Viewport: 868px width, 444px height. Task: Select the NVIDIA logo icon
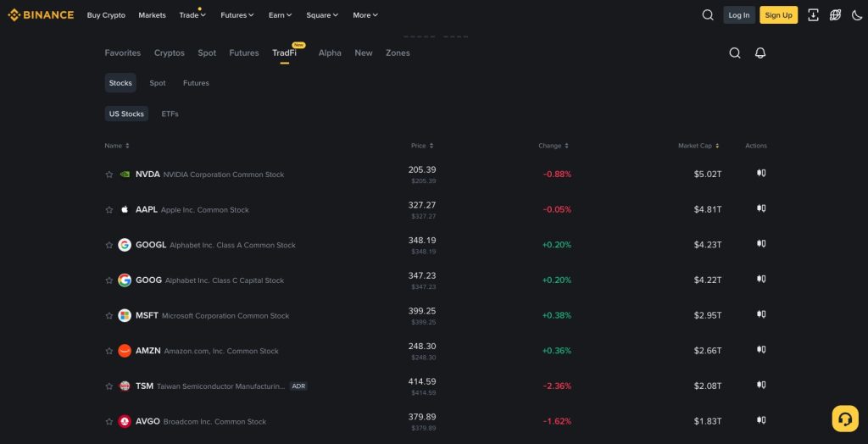[125, 175]
